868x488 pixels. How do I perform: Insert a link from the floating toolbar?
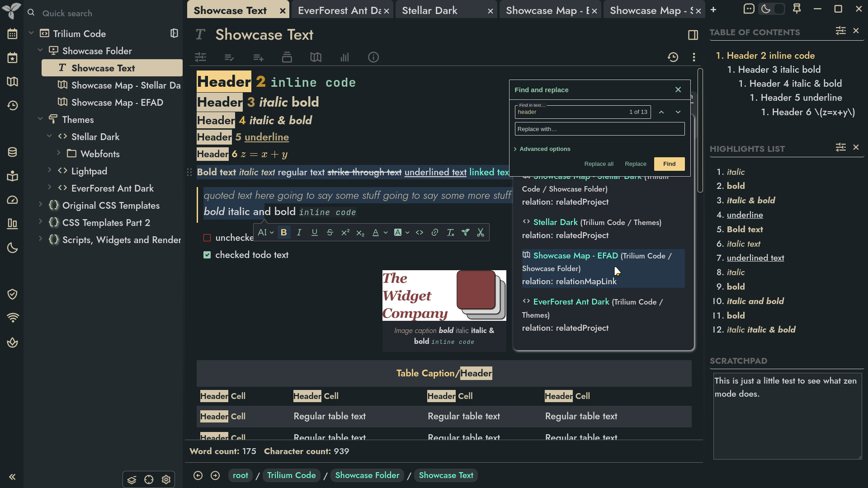tap(434, 232)
